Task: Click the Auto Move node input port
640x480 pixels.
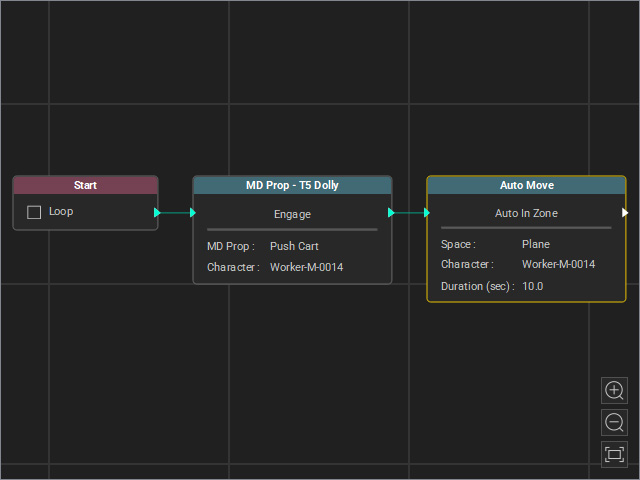Action: (x=427, y=212)
